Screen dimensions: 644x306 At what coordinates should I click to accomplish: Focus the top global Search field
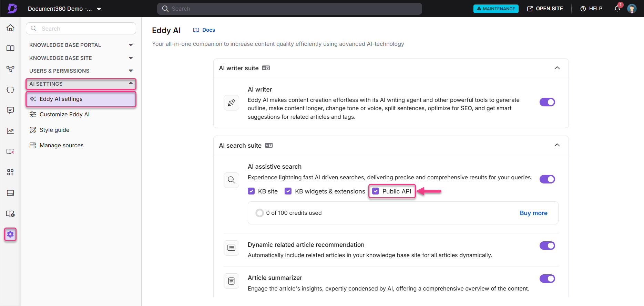coord(289,9)
